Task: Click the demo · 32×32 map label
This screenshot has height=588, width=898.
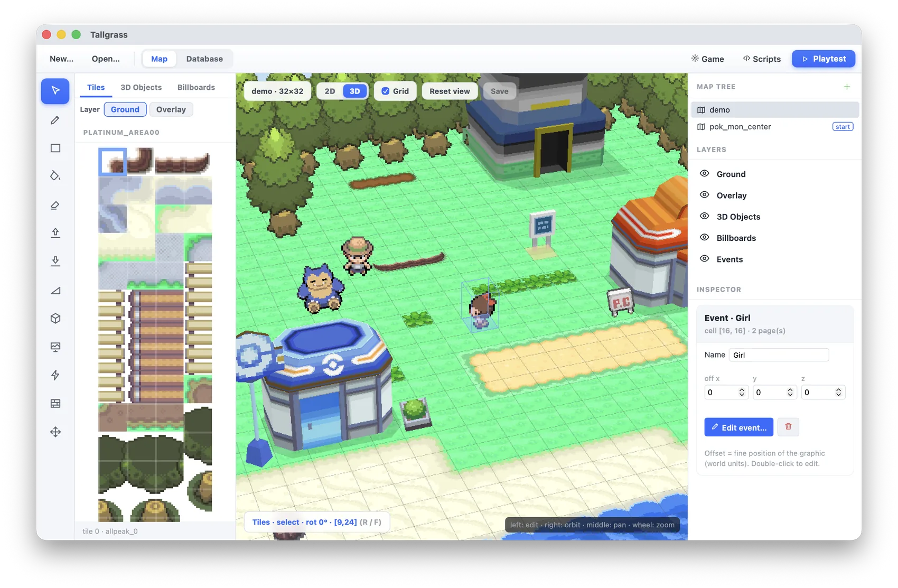Action: coord(277,91)
